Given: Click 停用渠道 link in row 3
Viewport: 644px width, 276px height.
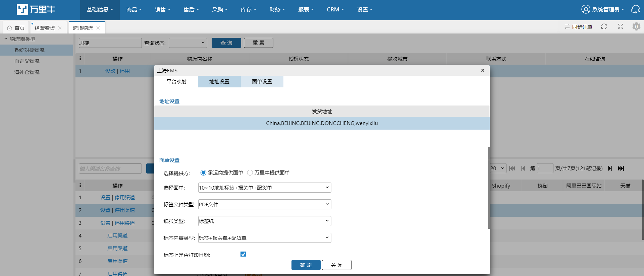Looking at the screenshot, I should [125, 223].
